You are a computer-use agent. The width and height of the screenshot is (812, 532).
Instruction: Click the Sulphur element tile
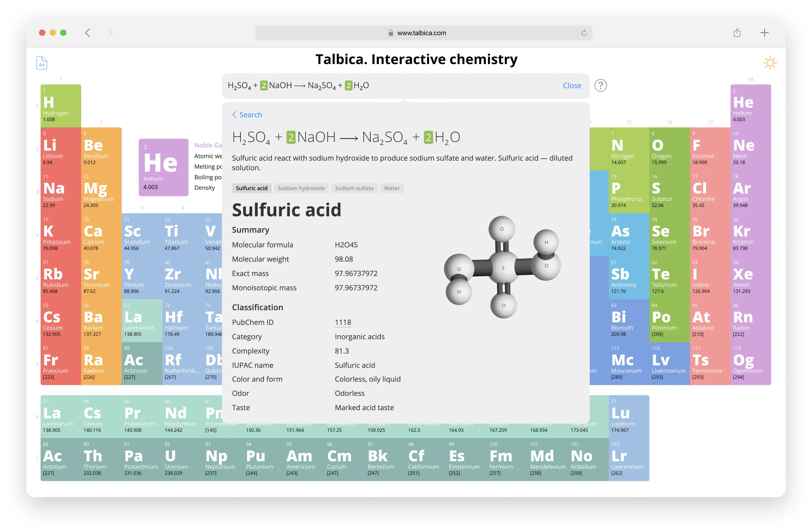(x=669, y=192)
